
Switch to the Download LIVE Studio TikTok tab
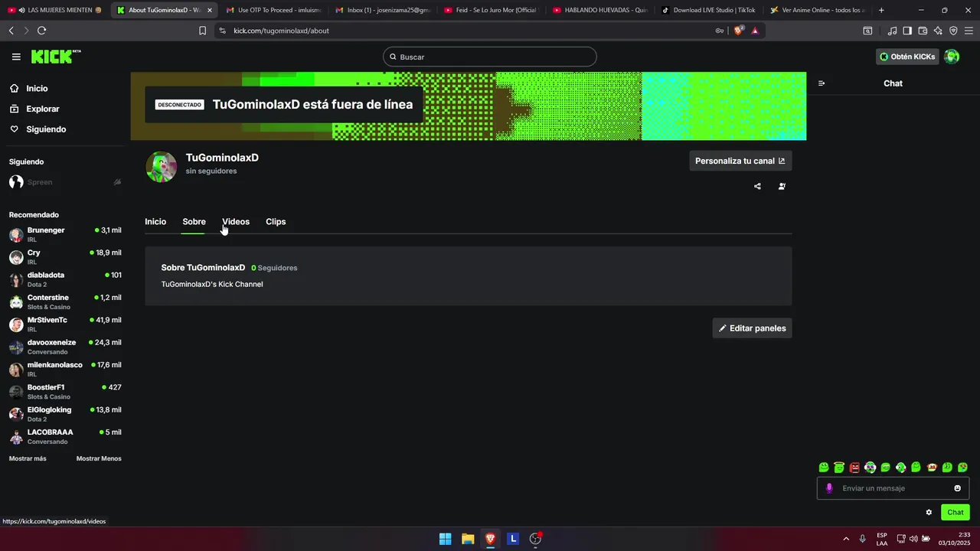[708, 10]
